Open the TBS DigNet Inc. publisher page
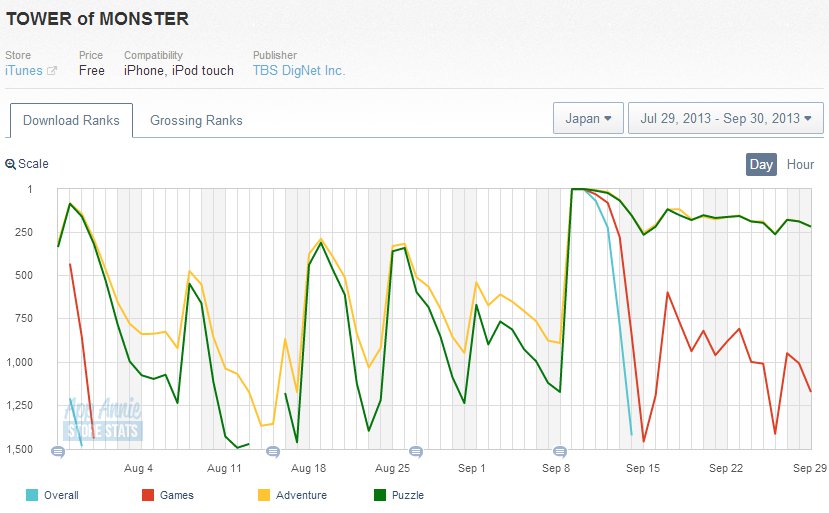 pyautogui.click(x=299, y=70)
